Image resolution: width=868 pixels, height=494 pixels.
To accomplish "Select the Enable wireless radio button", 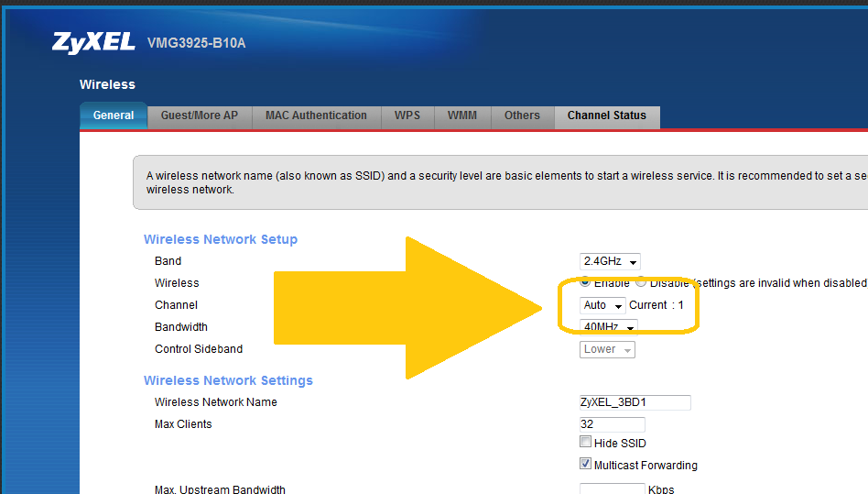I will (x=585, y=282).
